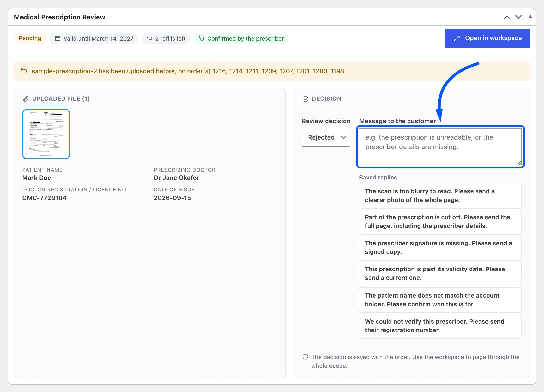Open the uploaded prescription thumbnail
Image resolution: width=544 pixels, height=392 pixels.
[x=46, y=134]
